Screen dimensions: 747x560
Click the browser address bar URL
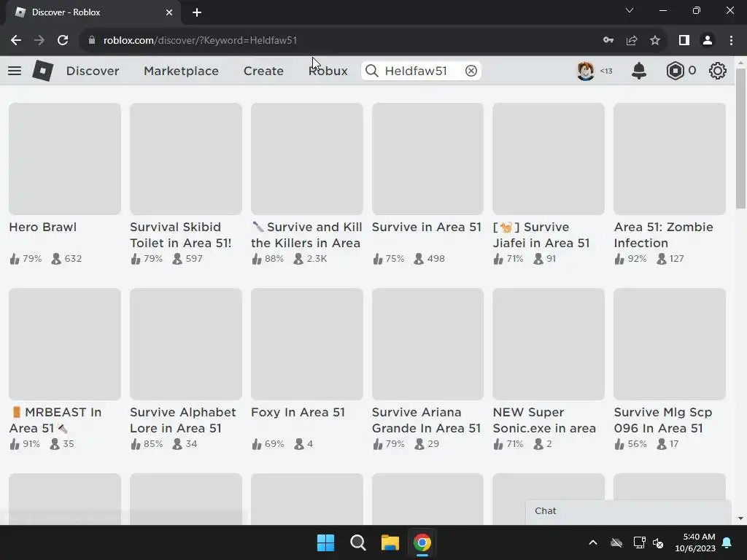pyautogui.click(x=200, y=41)
